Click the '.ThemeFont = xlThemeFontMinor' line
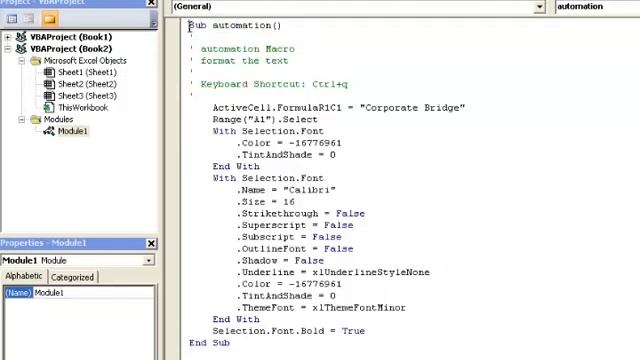Viewport: 640px width, 360px height. 321,308
